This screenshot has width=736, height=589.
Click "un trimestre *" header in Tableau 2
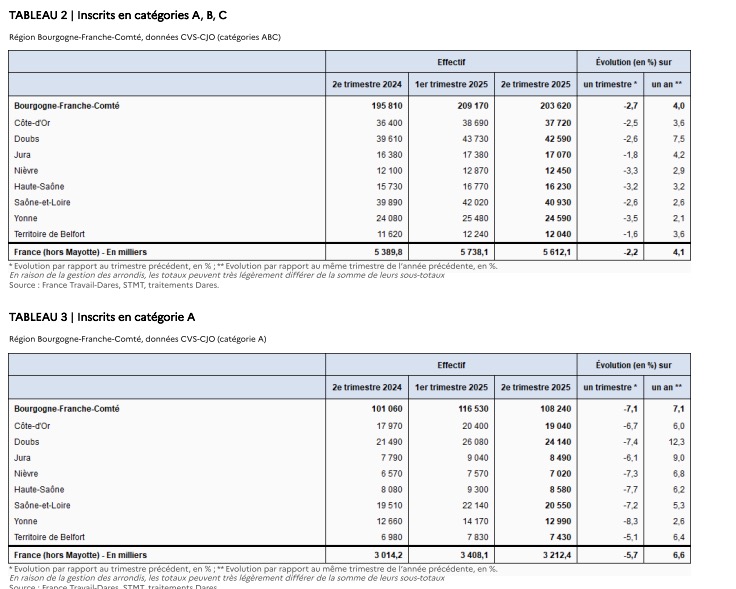[x=610, y=84]
